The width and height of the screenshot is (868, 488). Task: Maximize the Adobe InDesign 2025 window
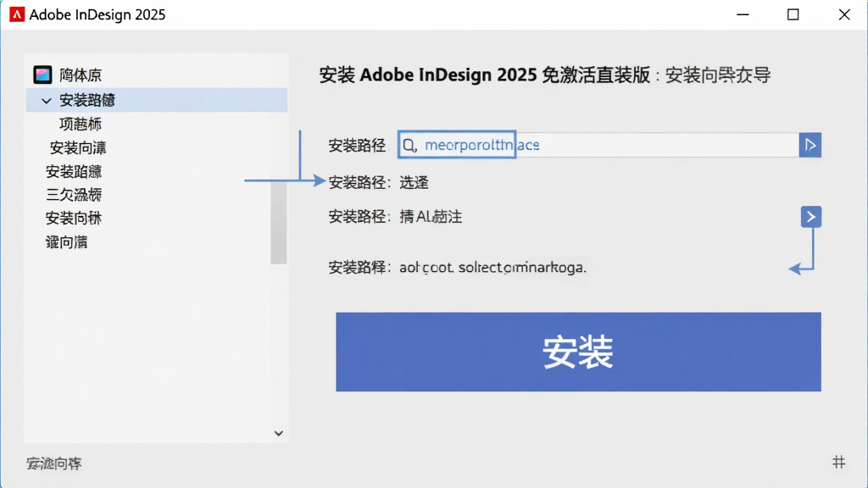(793, 15)
